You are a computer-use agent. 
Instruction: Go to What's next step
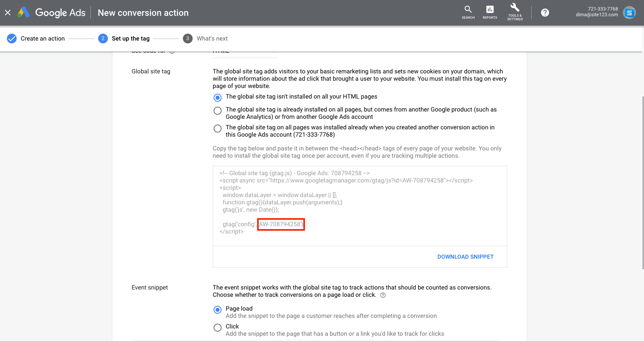(212, 39)
